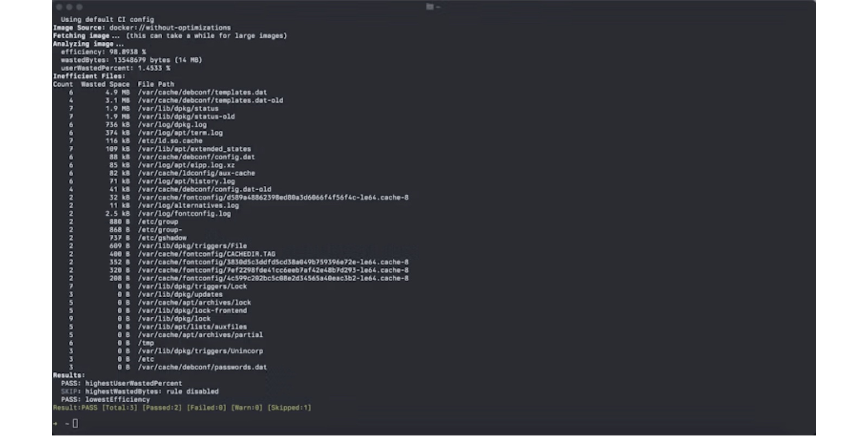Click the /etc/ld.so.cache file path
The height and width of the screenshot is (436, 868).
[x=170, y=141]
